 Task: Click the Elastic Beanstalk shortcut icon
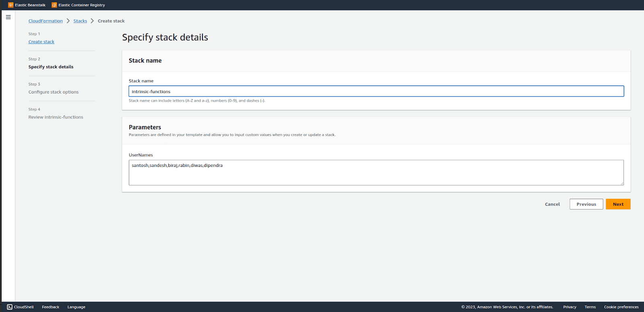pyautogui.click(x=11, y=5)
